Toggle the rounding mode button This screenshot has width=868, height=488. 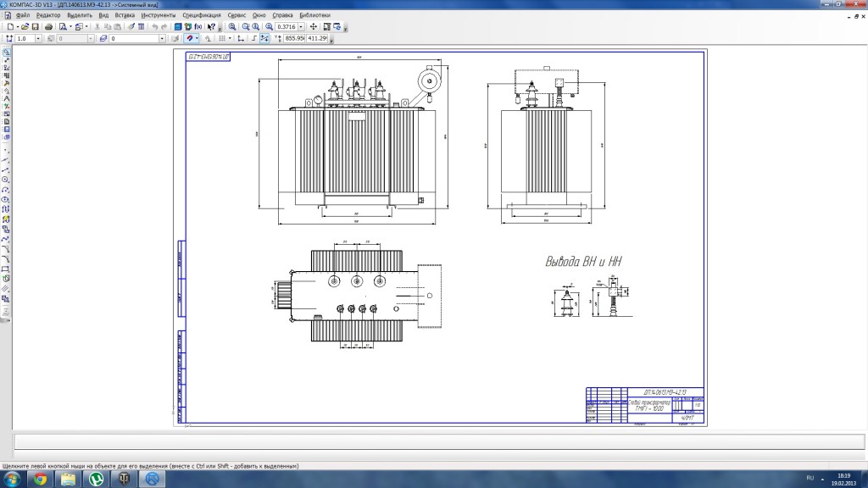pyautogui.click(x=264, y=38)
